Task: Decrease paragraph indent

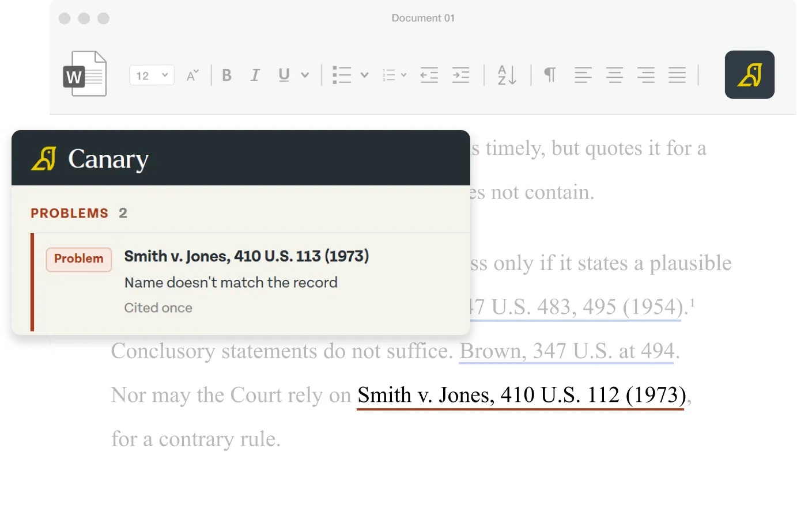Action: click(x=429, y=75)
